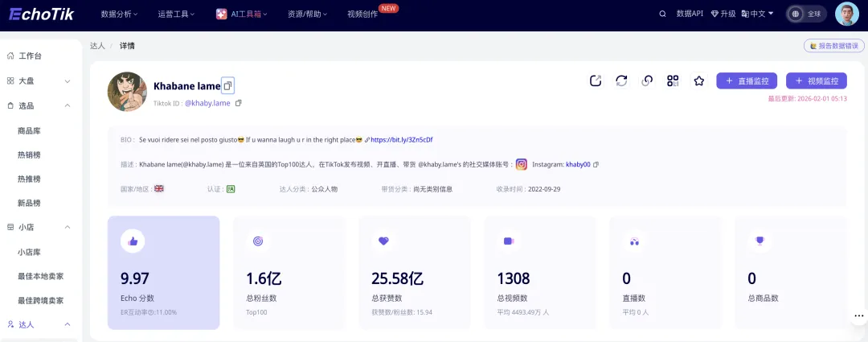Click the 9.97 Echo 分数 card

coord(163,273)
